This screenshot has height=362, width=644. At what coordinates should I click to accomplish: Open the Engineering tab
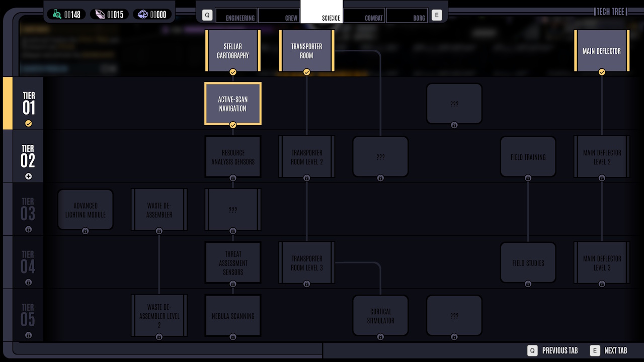click(x=236, y=16)
